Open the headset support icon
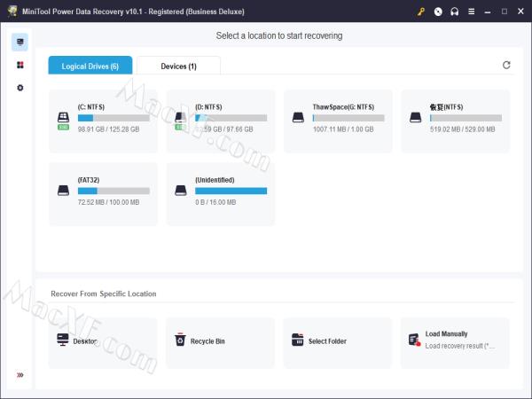532x399 pixels. click(x=455, y=12)
